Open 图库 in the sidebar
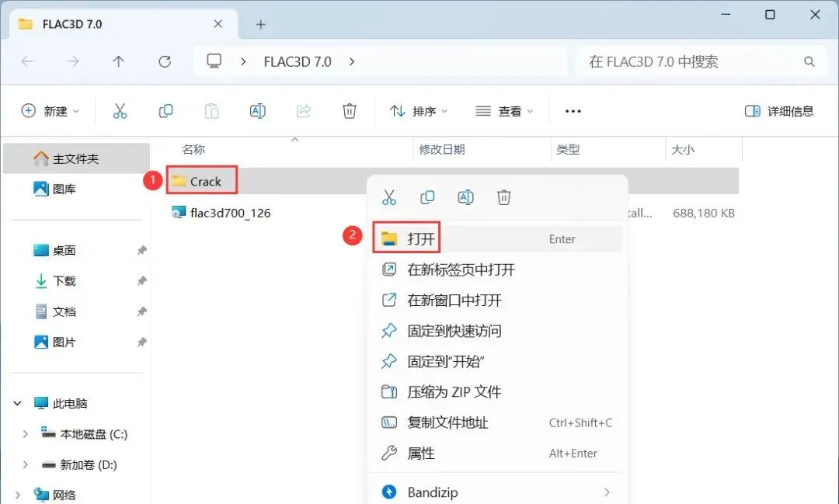This screenshot has width=839, height=504. point(64,189)
